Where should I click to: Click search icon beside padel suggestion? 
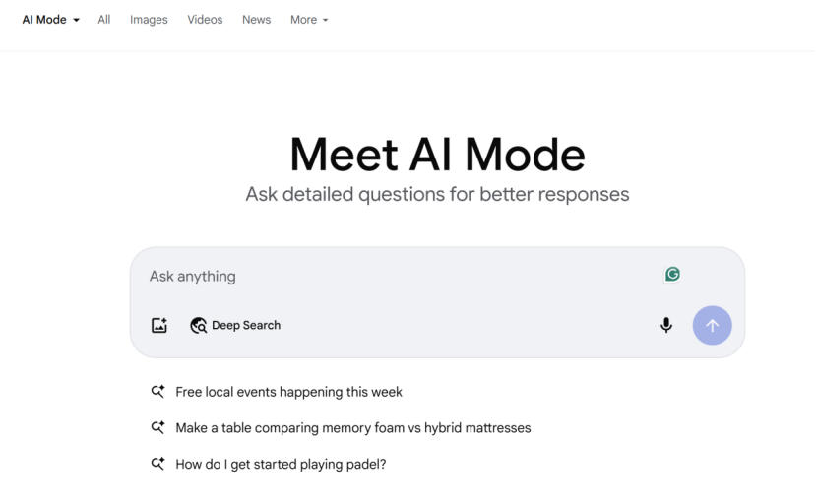tap(157, 464)
